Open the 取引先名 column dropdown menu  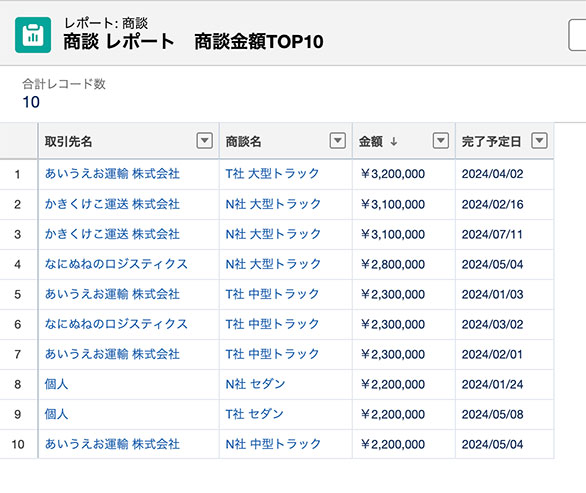(x=204, y=141)
